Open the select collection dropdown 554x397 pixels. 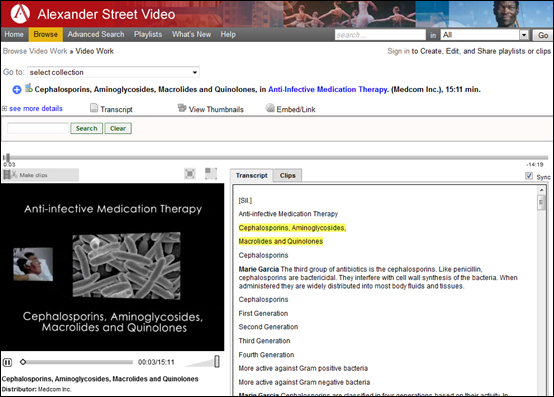click(x=113, y=72)
